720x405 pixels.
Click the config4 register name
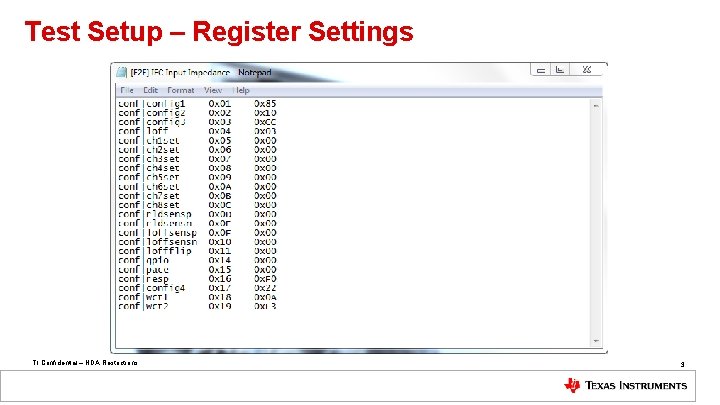click(165, 288)
